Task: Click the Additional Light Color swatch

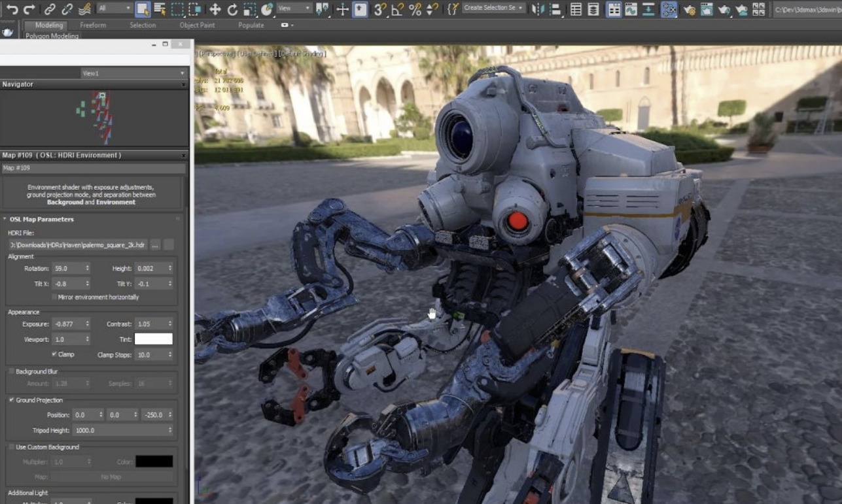Action: (x=154, y=501)
